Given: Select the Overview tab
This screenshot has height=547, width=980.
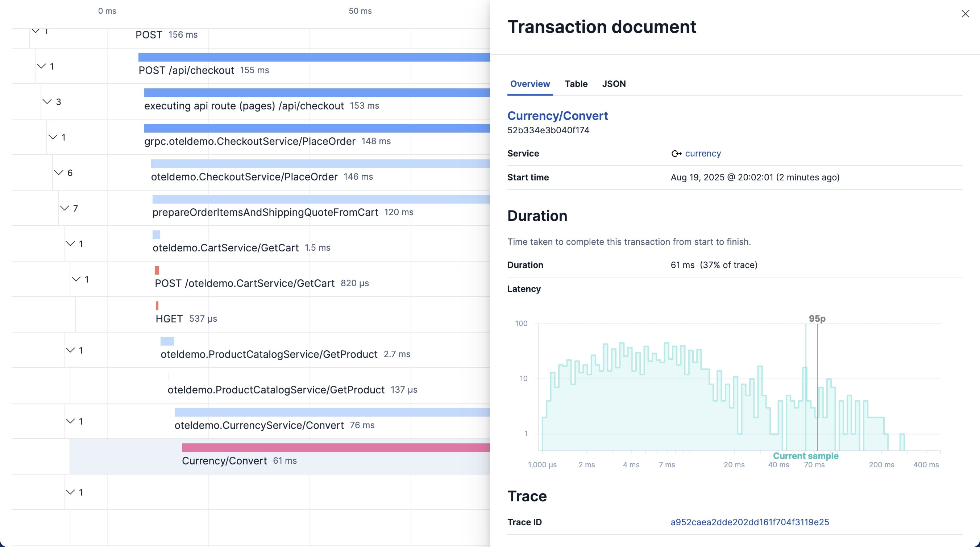Looking at the screenshot, I should [x=530, y=84].
